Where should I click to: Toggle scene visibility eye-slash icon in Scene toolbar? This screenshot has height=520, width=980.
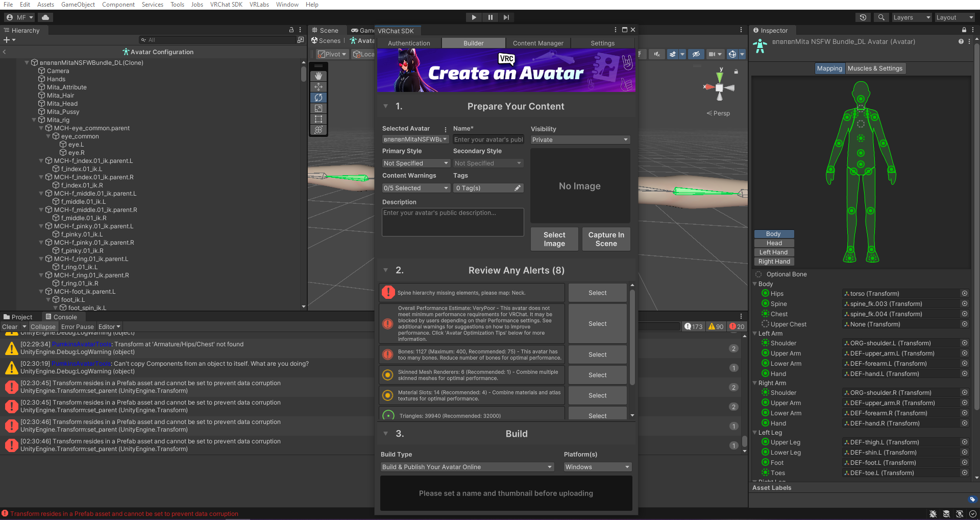point(696,54)
